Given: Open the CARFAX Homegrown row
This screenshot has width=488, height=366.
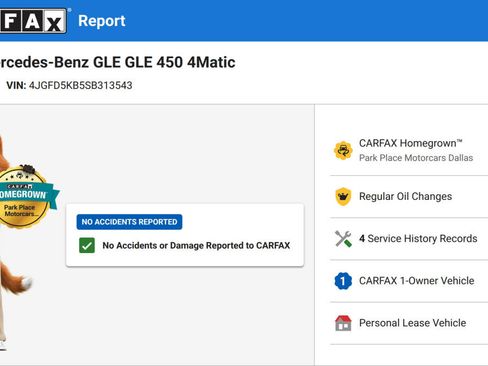Looking at the screenshot, I should [409, 151].
